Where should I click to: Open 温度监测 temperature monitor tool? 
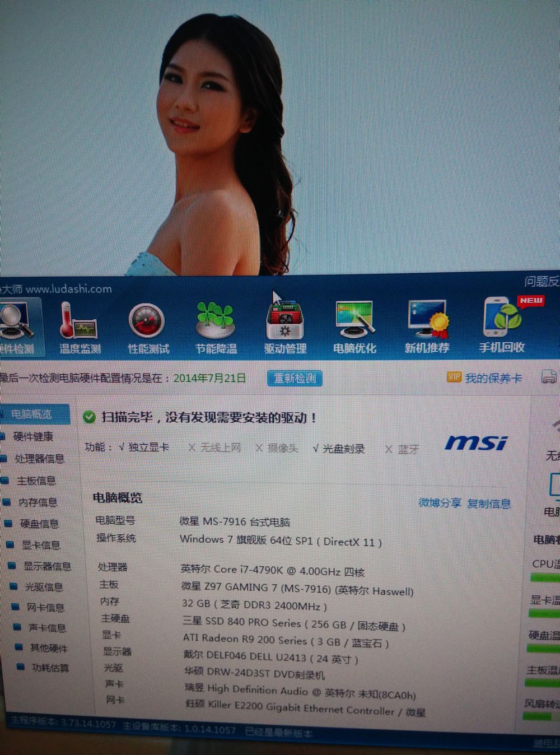pos(79,328)
